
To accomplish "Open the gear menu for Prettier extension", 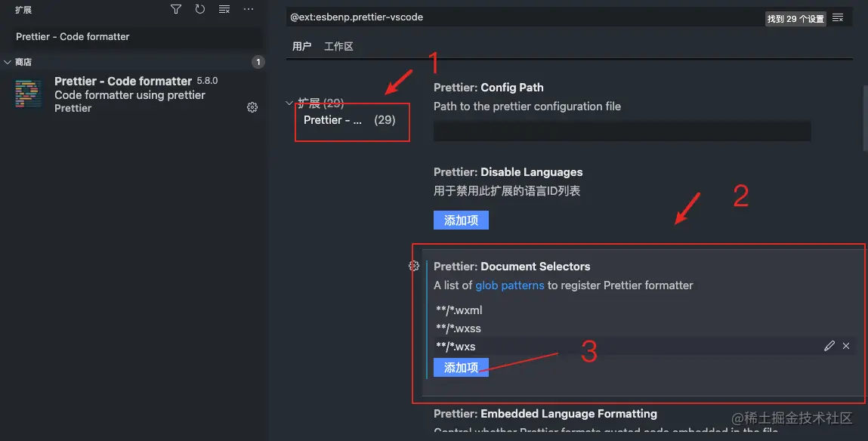I will (252, 107).
